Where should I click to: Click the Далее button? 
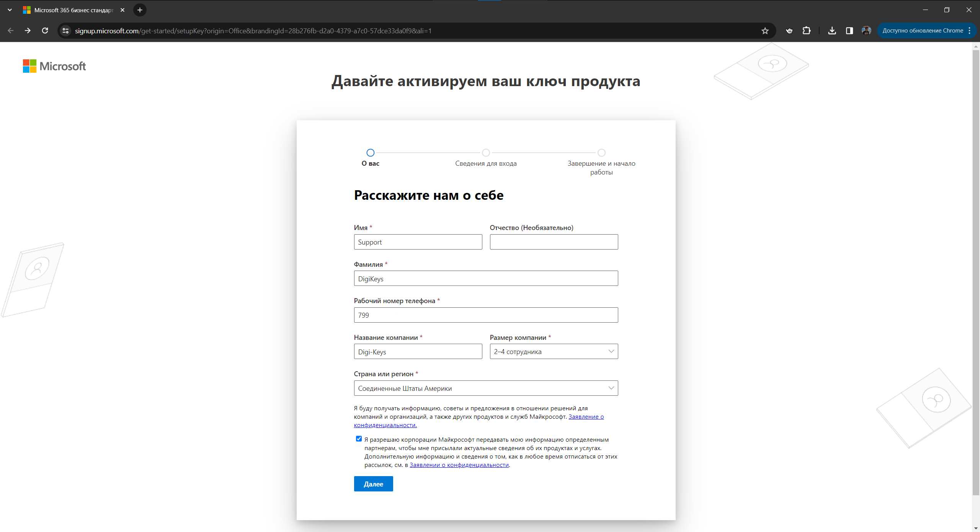coord(373,483)
